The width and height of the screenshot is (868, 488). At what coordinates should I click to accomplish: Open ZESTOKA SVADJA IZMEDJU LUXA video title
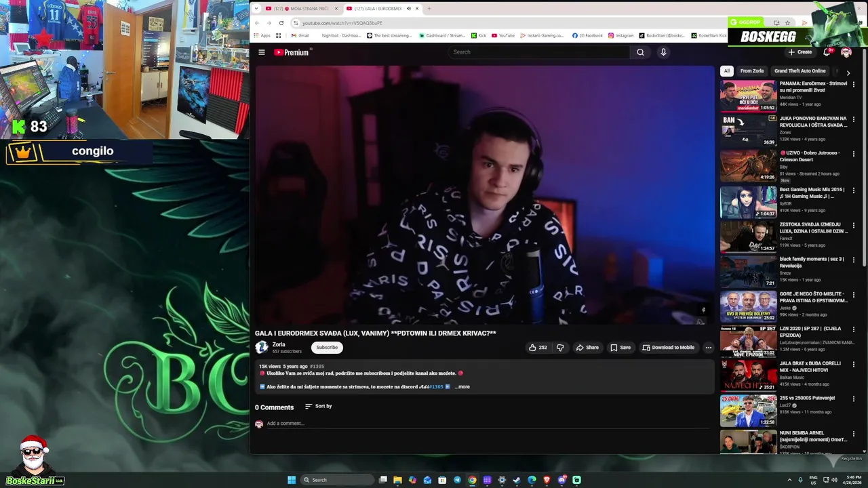813,228
